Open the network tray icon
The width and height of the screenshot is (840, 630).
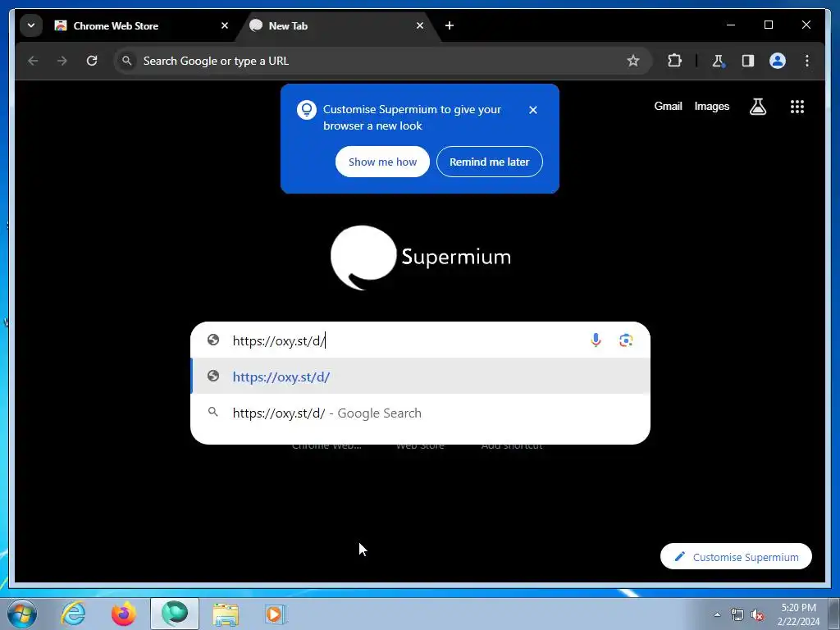pos(737,614)
